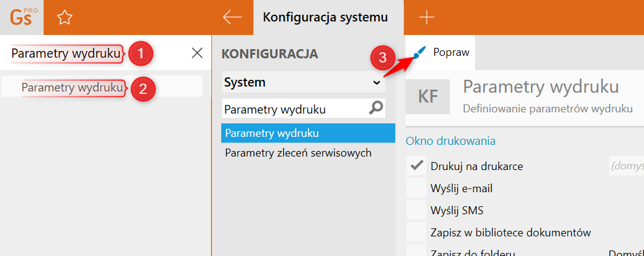Click the KF tile icon

click(x=428, y=97)
